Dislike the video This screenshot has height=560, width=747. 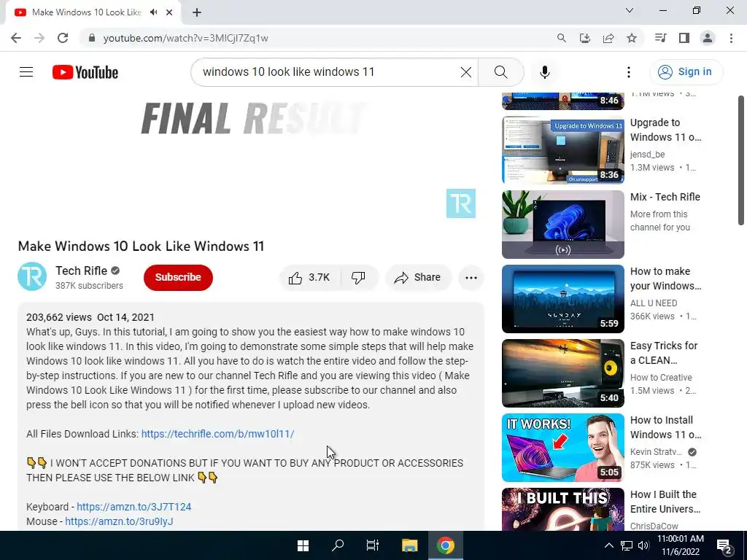coord(359,278)
